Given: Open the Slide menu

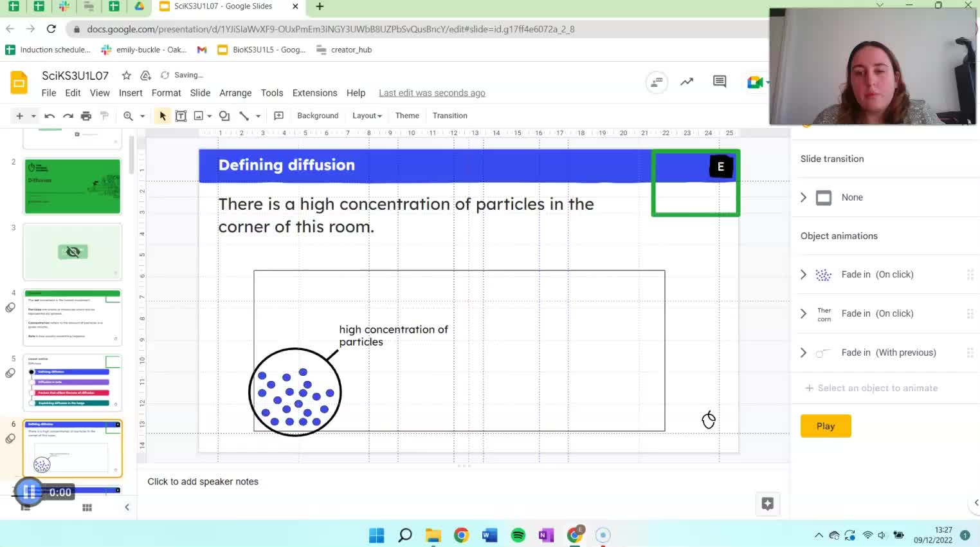Looking at the screenshot, I should pos(200,93).
